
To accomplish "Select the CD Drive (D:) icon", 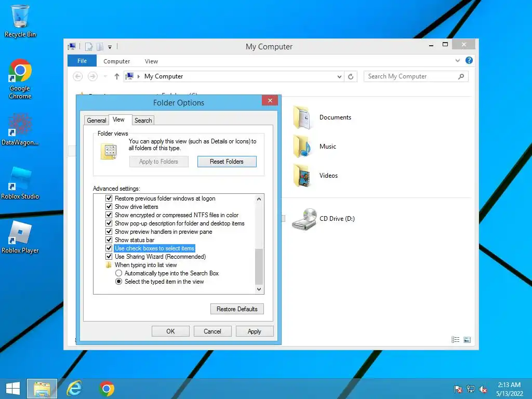I will 304,219.
